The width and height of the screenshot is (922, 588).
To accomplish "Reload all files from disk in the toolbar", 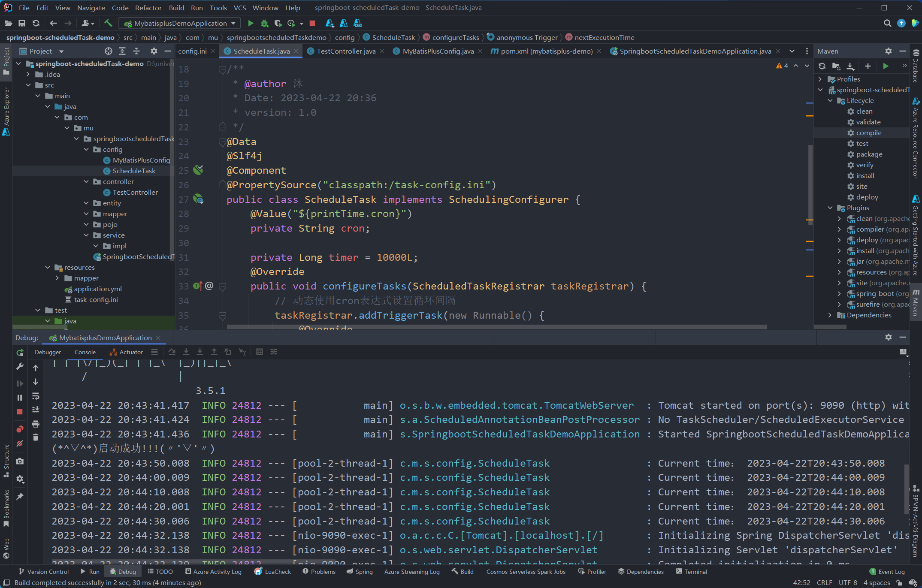I will tap(36, 23).
